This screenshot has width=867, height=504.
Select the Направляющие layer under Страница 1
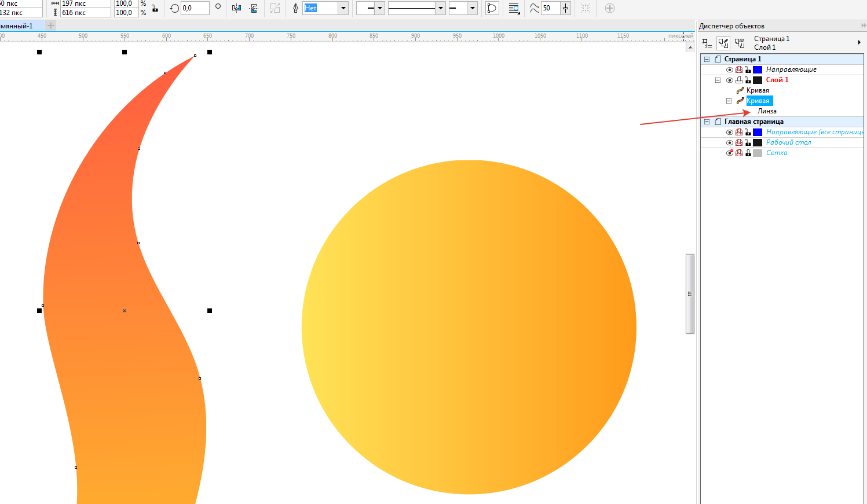point(791,69)
